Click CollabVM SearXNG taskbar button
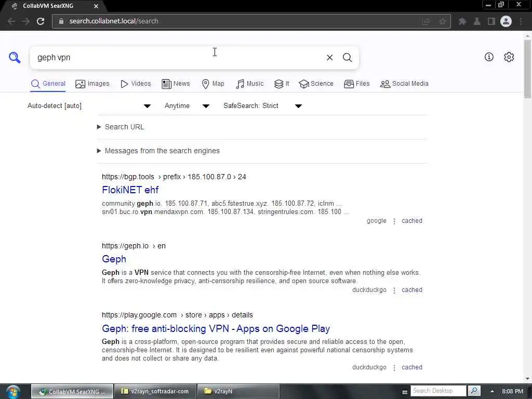Viewport: 532px width, 399px height. 72,392
